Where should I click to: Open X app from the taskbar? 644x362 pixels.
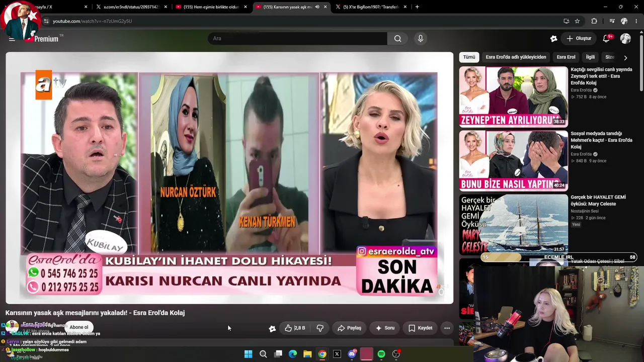coord(337,354)
